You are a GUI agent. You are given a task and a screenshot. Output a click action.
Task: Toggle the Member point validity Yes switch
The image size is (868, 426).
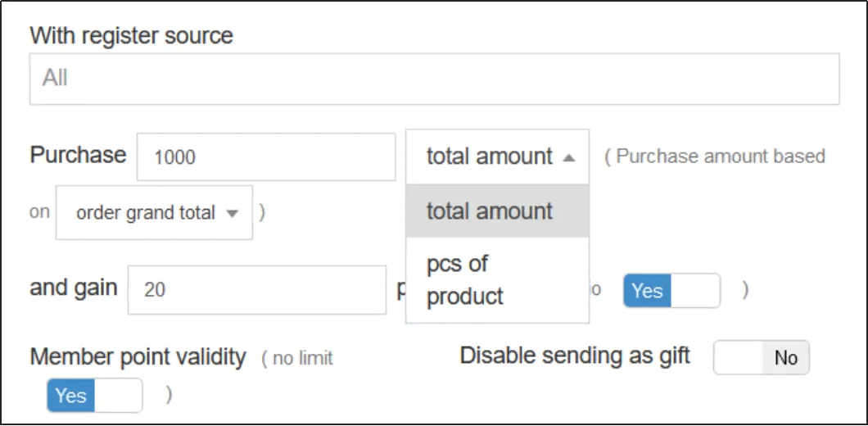(94, 396)
